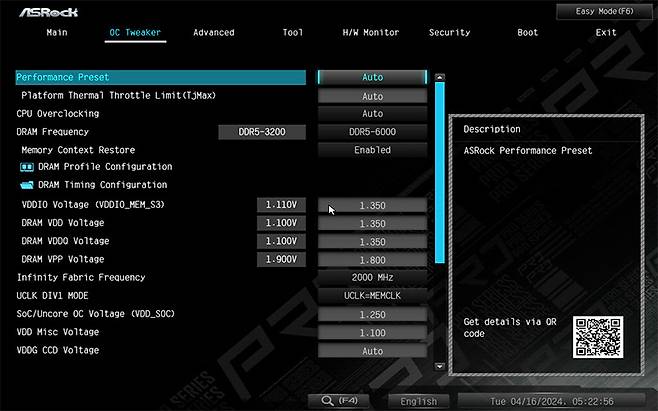Screen dimensions: 658x411
Task: Click the English language button
Action: click(418, 401)
